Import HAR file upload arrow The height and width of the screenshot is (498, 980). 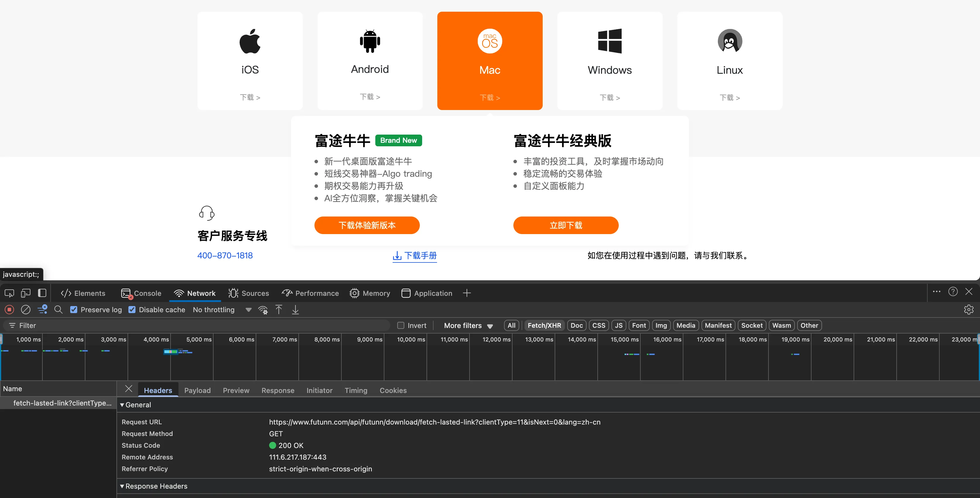coord(279,310)
